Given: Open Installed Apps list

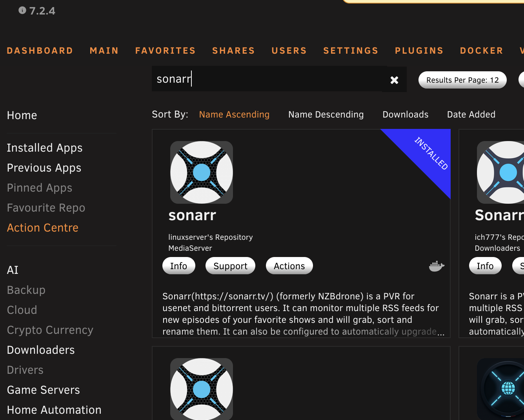Looking at the screenshot, I should point(45,148).
